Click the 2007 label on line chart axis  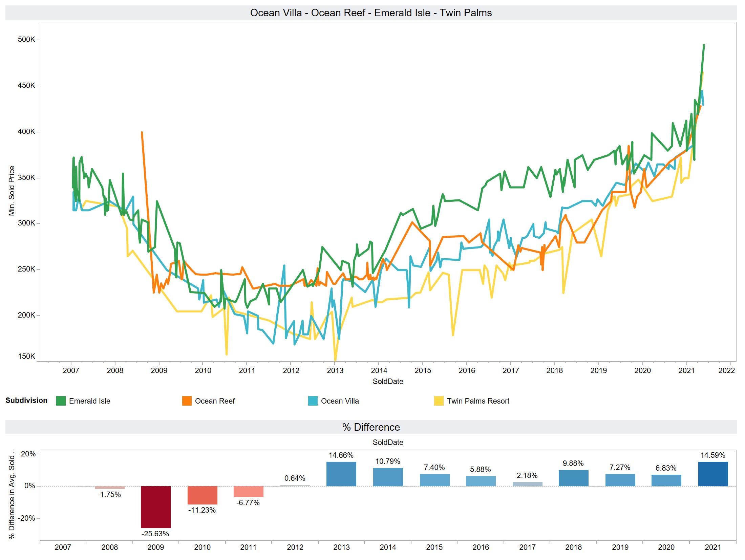click(x=71, y=371)
